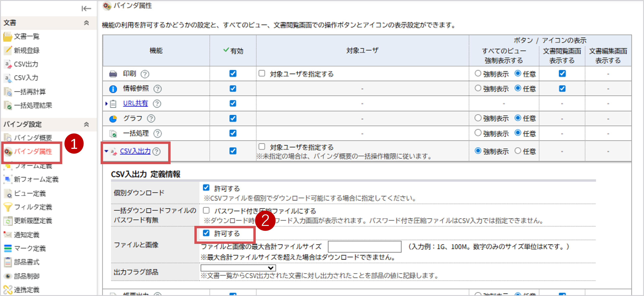Click the 通知定義 envelope icon

coord(8,235)
